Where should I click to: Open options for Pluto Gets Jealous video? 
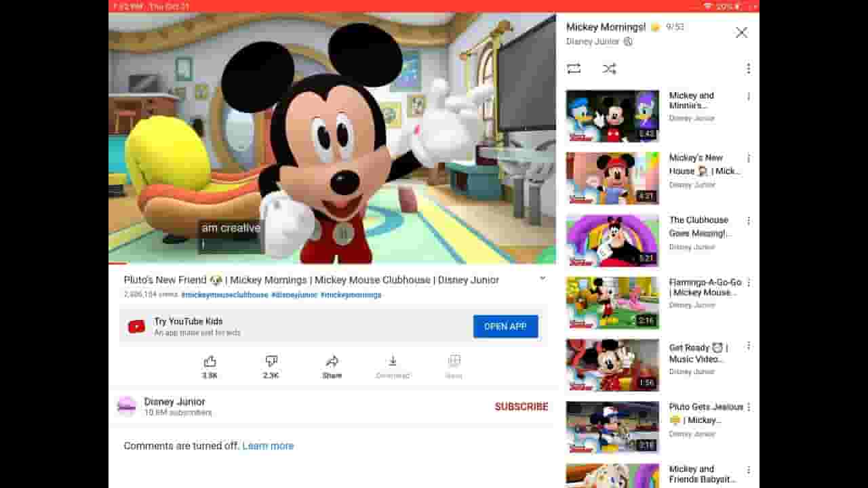[x=748, y=408]
